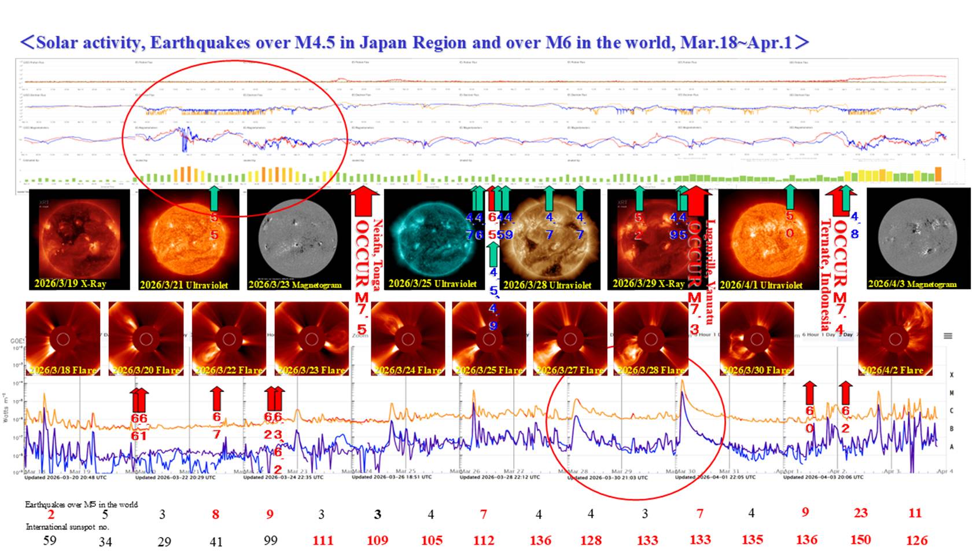
Task: Select the 2026/4/2 Flare coronagraph image
Action: coord(895,339)
